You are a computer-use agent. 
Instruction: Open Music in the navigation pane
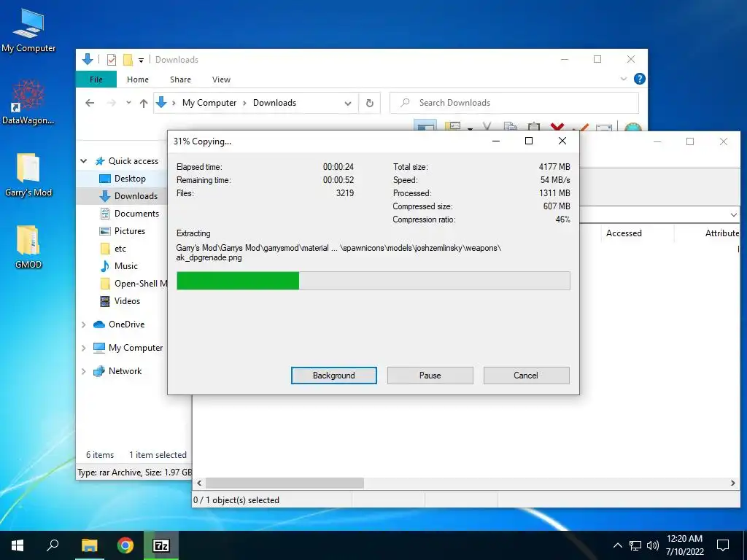pos(119,265)
